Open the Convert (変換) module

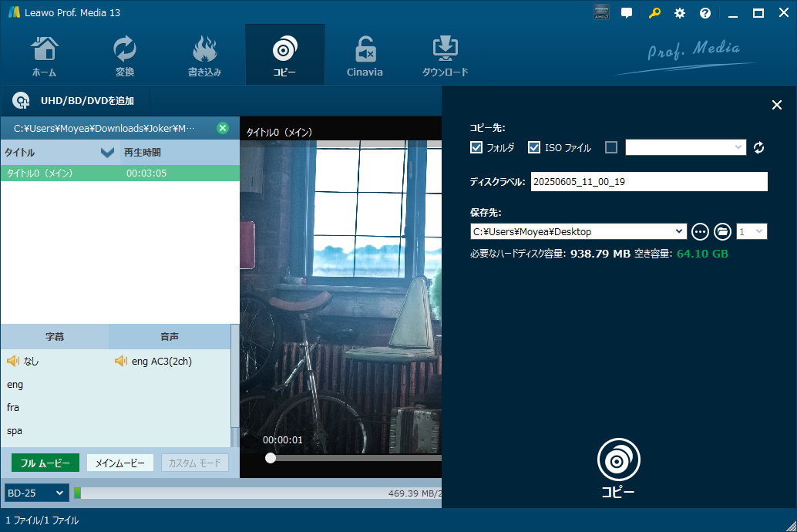(x=125, y=56)
